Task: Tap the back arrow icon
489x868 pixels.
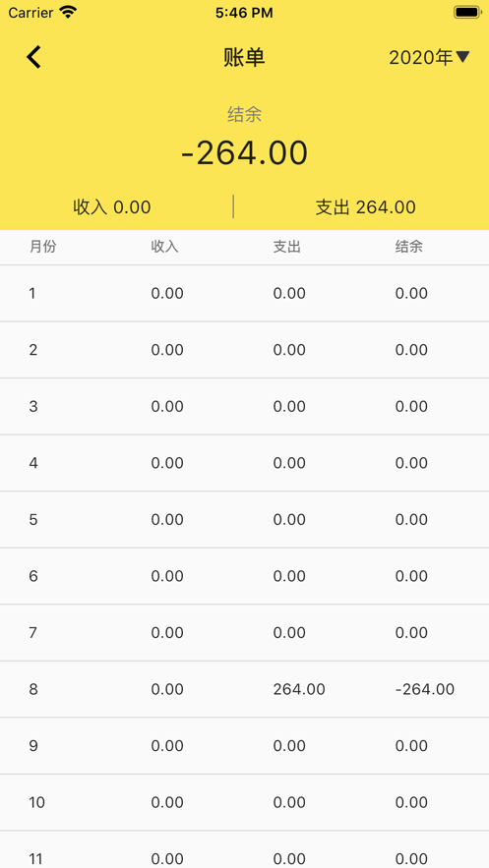Action: 33,58
